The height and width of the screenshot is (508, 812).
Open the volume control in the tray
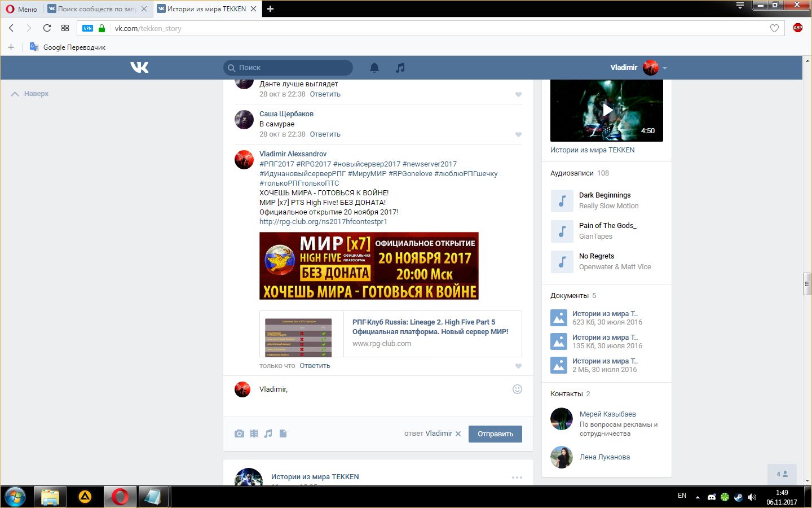click(752, 497)
